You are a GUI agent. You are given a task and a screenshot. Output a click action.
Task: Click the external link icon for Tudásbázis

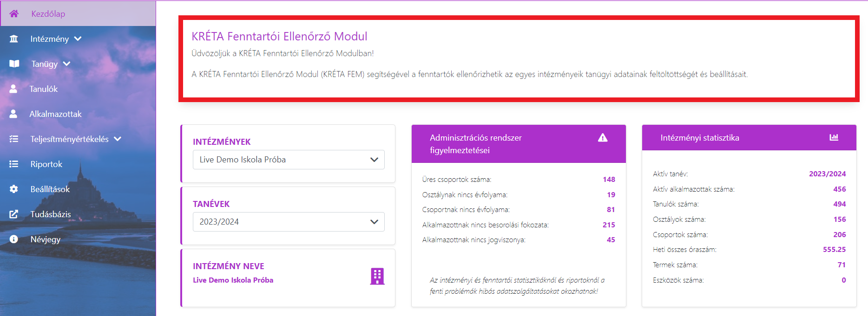pos(14,214)
